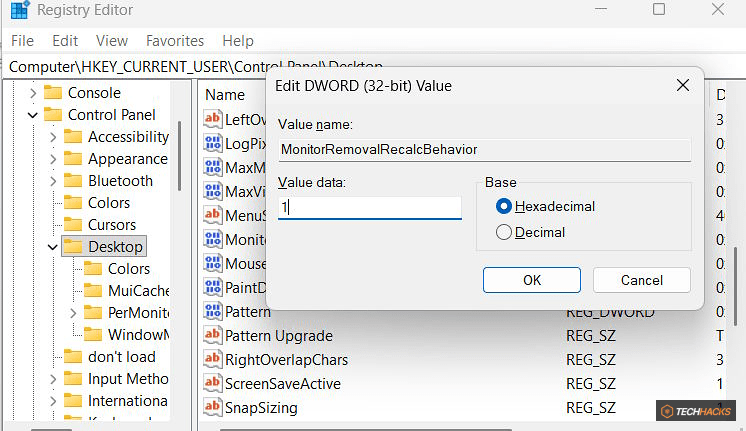746x431 pixels.
Task: Select the Pattern Upgrade string icon
Action: click(x=213, y=335)
